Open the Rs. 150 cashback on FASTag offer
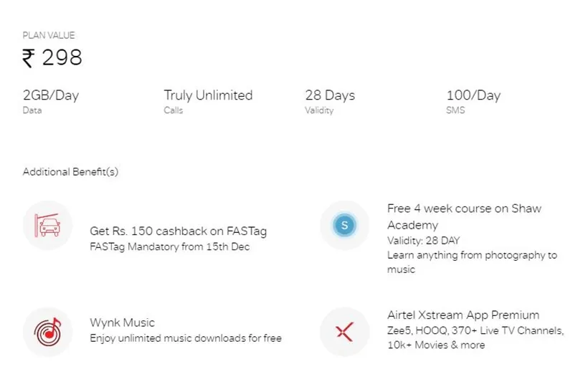This screenshot has width=588, height=387. coord(178,231)
